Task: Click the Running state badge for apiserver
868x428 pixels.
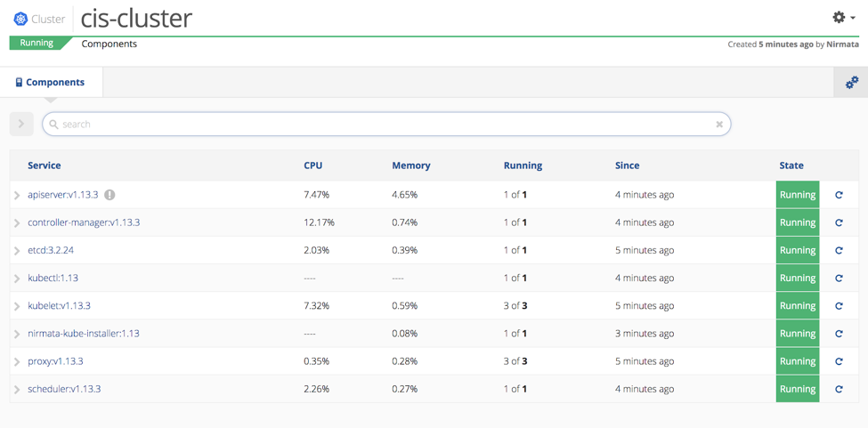Action: [x=798, y=195]
